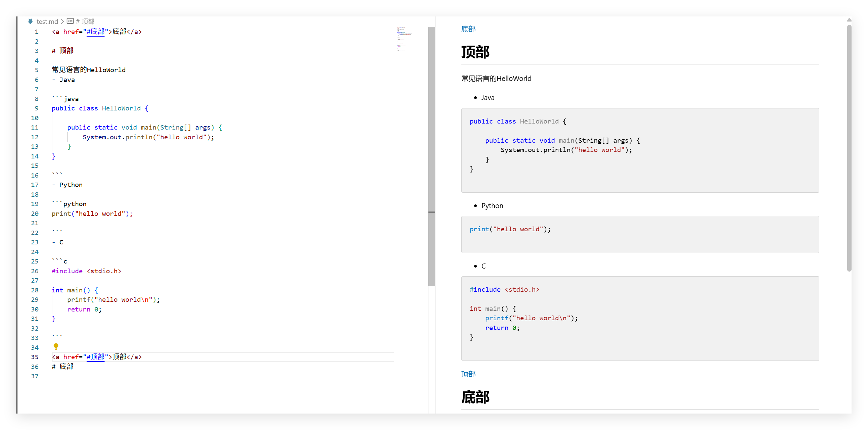
Task: Click the lightbulb code action icon
Action: 56,346
